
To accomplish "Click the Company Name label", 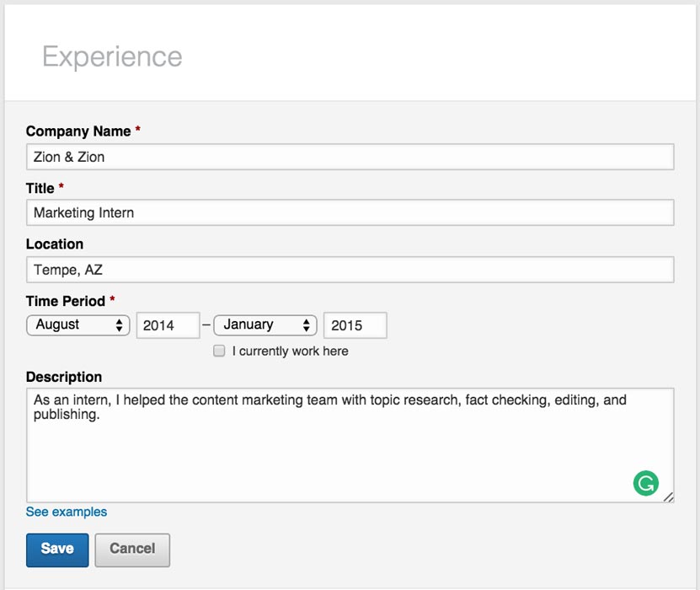I will coord(78,131).
